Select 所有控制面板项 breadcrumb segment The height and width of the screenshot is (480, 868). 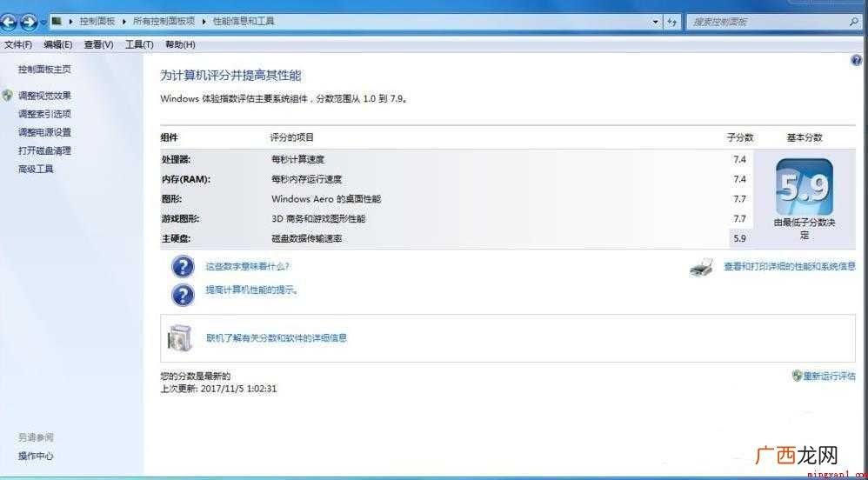[164, 22]
